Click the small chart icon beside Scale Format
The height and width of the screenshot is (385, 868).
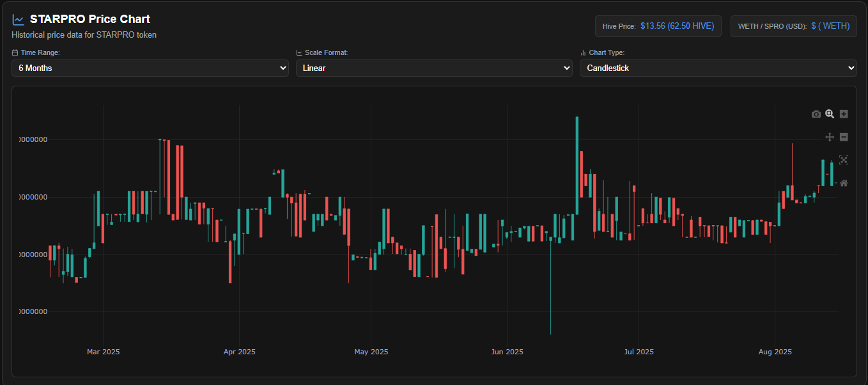coord(299,52)
